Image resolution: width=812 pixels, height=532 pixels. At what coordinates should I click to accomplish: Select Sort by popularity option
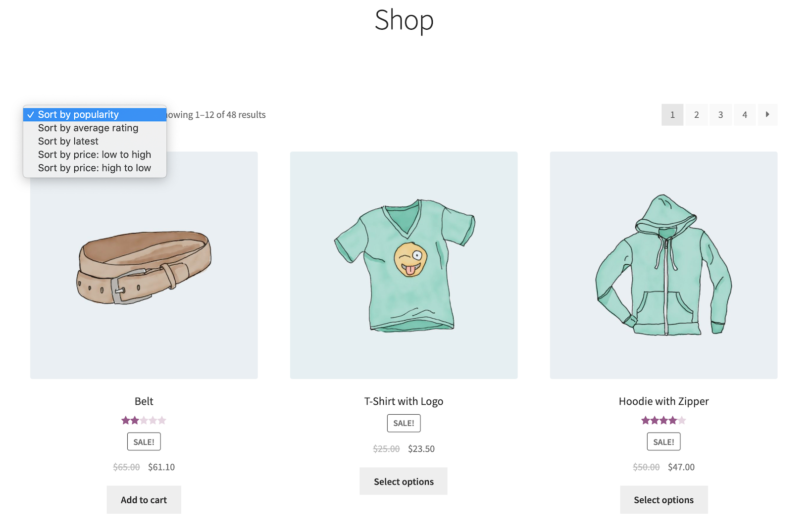coord(79,115)
